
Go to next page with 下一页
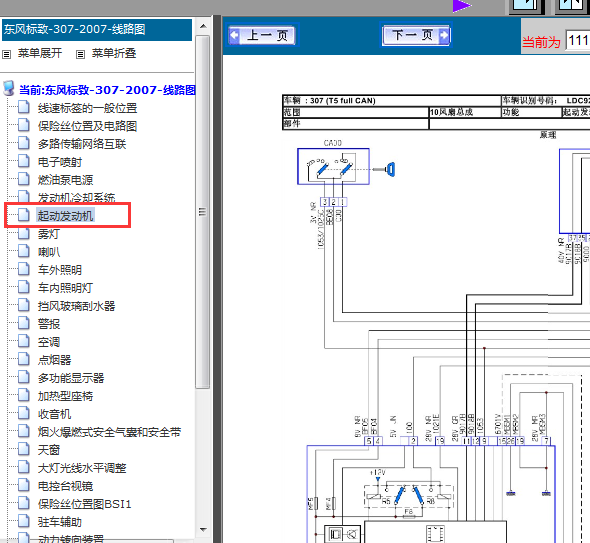(416, 35)
